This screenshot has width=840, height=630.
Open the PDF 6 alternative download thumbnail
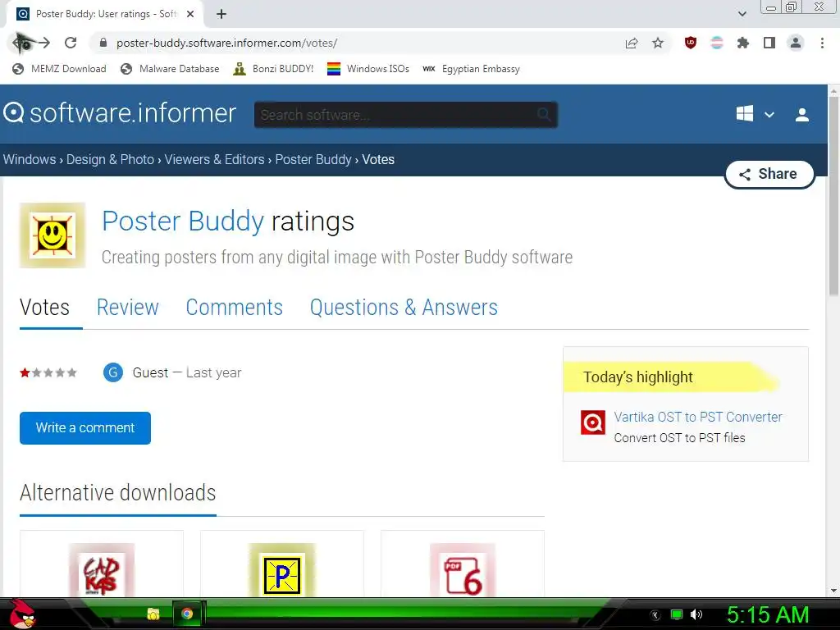click(x=463, y=570)
